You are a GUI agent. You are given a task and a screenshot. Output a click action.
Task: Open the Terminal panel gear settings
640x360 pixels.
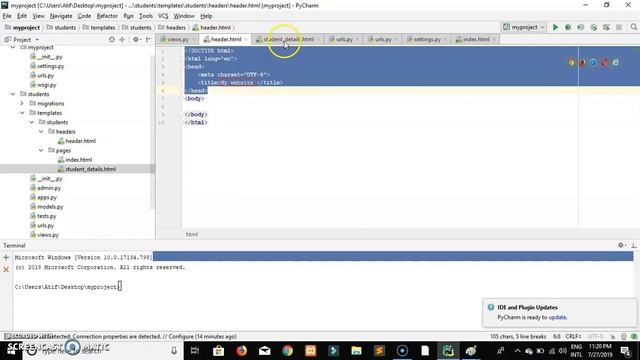point(621,245)
